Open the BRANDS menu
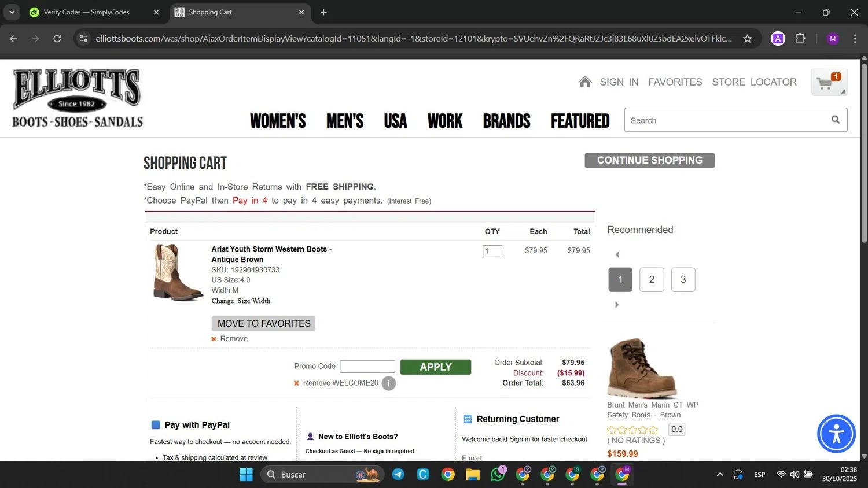The width and height of the screenshot is (868, 488). coord(507,121)
